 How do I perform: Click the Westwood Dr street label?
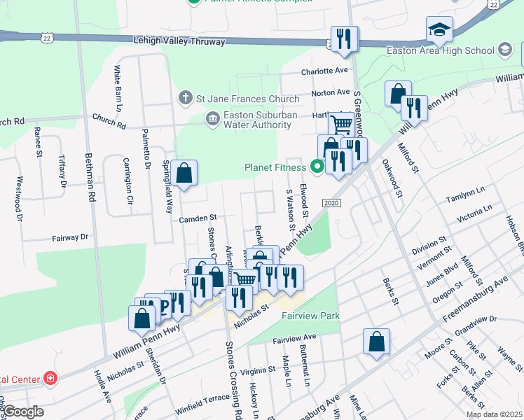click(x=19, y=199)
